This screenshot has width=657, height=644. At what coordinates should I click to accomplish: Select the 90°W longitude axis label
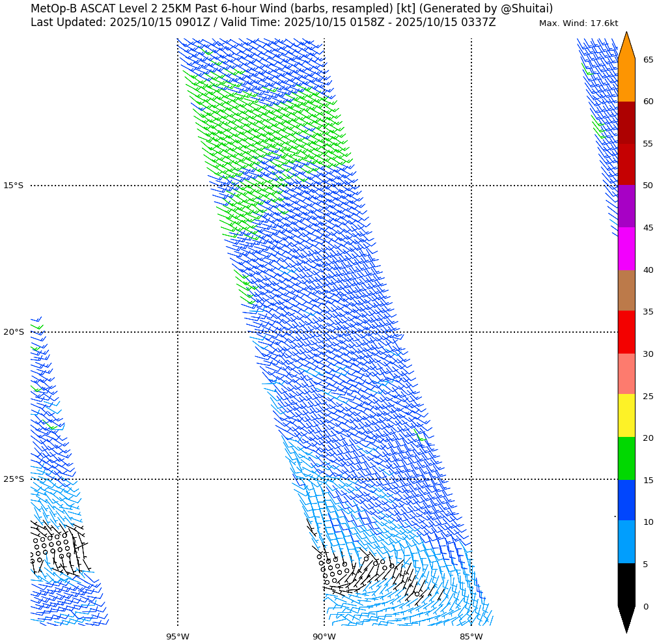[x=324, y=636]
